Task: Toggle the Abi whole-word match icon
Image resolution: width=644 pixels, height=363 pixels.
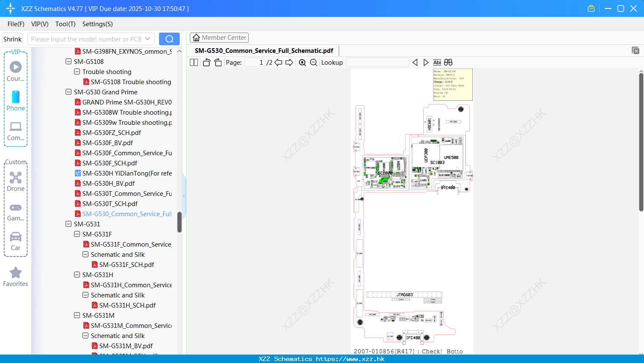Action: click(x=437, y=62)
